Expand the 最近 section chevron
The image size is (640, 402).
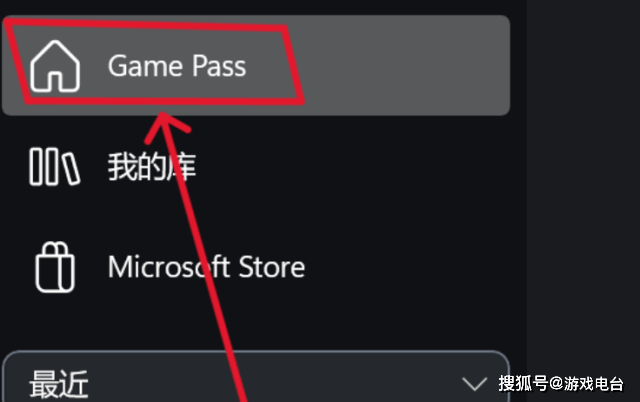[x=474, y=384]
